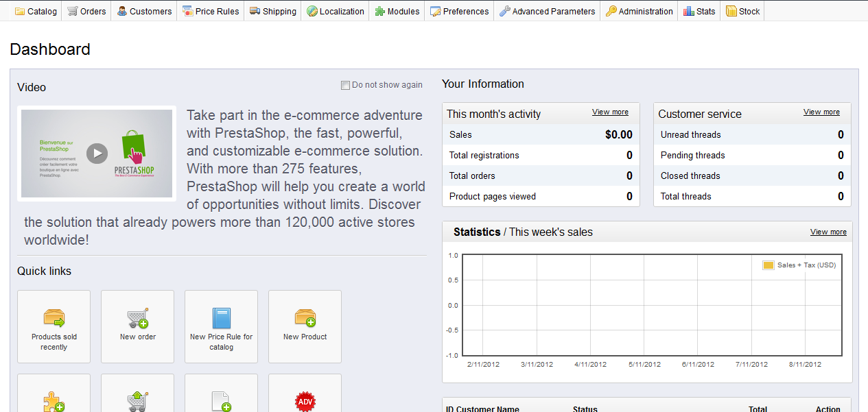View more of Customer service
Image resolution: width=868 pixels, height=412 pixels.
(821, 112)
